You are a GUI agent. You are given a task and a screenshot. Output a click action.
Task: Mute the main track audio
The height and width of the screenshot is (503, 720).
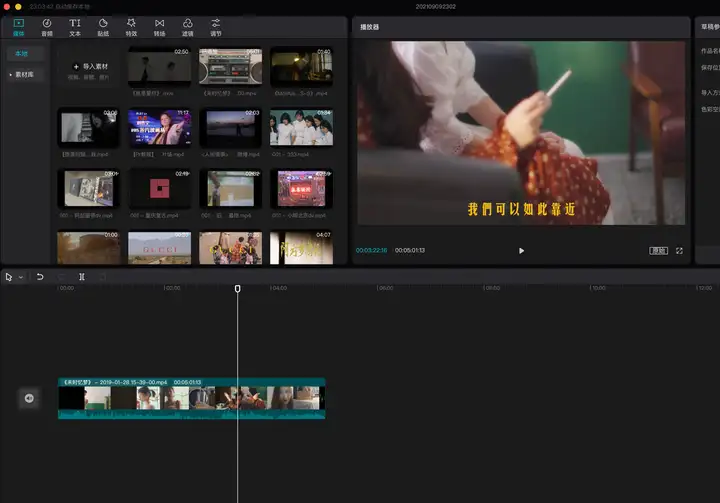point(29,398)
